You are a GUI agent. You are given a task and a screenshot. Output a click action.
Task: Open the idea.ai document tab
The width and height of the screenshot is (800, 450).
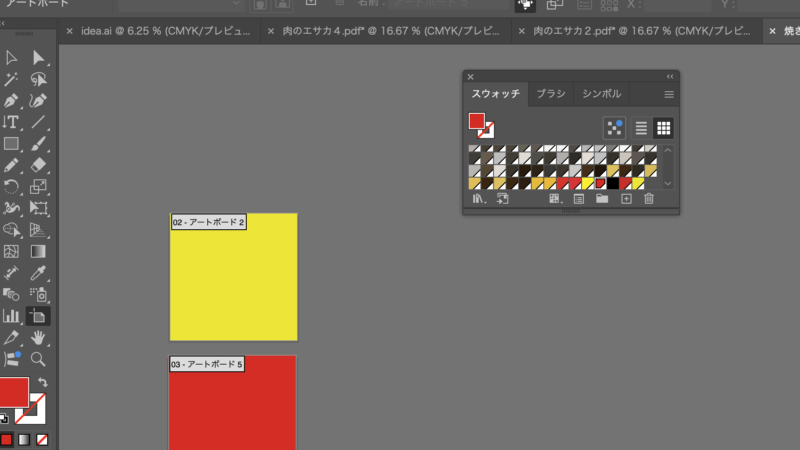click(124, 31)
